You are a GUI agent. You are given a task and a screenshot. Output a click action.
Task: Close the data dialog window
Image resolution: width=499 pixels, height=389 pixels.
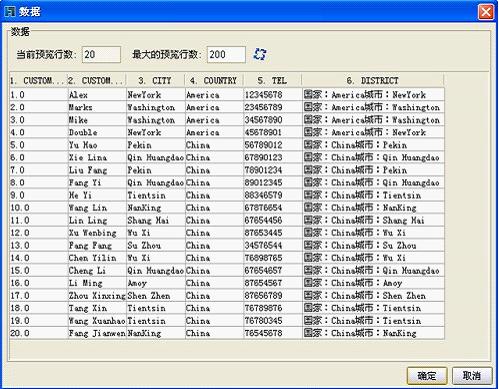click(486, 12)
